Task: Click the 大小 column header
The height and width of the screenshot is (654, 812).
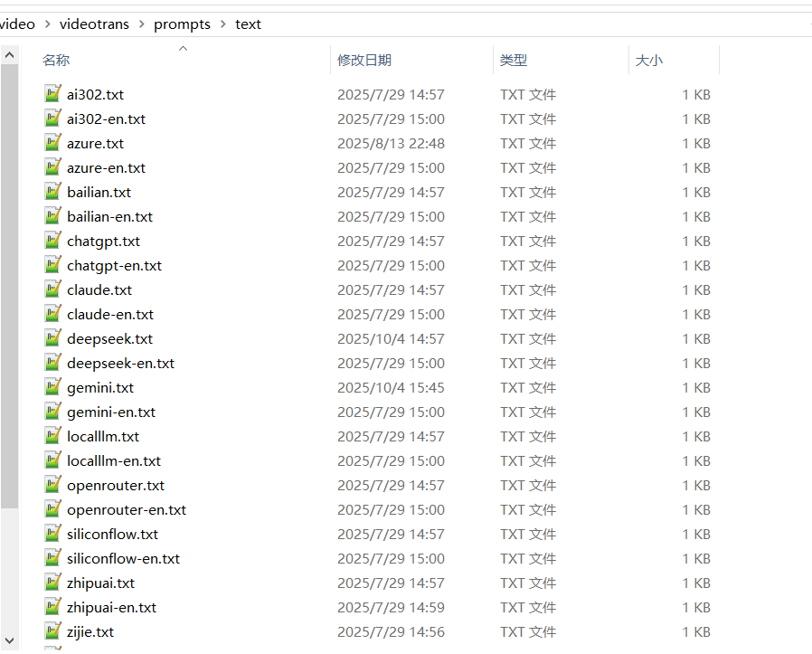Action: [x=649, y=61]
